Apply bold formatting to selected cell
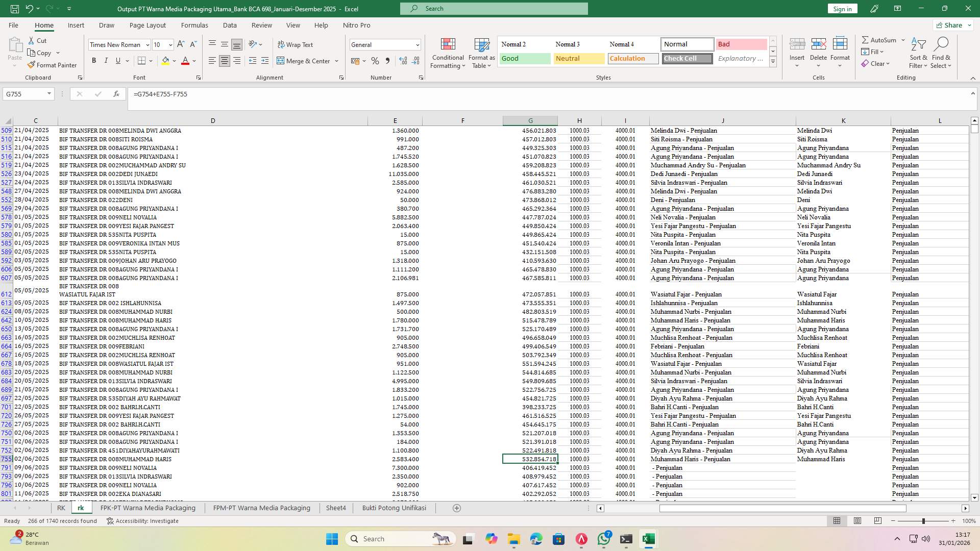980x551 pixels. [x=94, y=60]
